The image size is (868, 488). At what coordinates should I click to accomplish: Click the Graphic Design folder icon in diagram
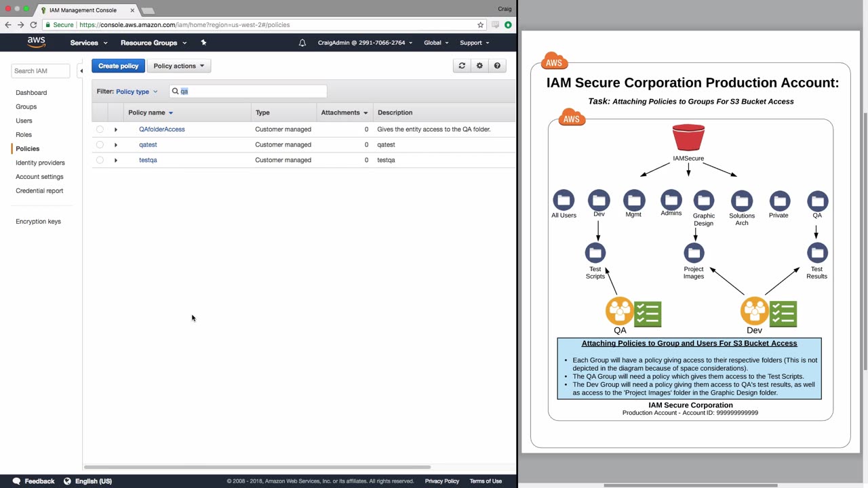point(704,201)
